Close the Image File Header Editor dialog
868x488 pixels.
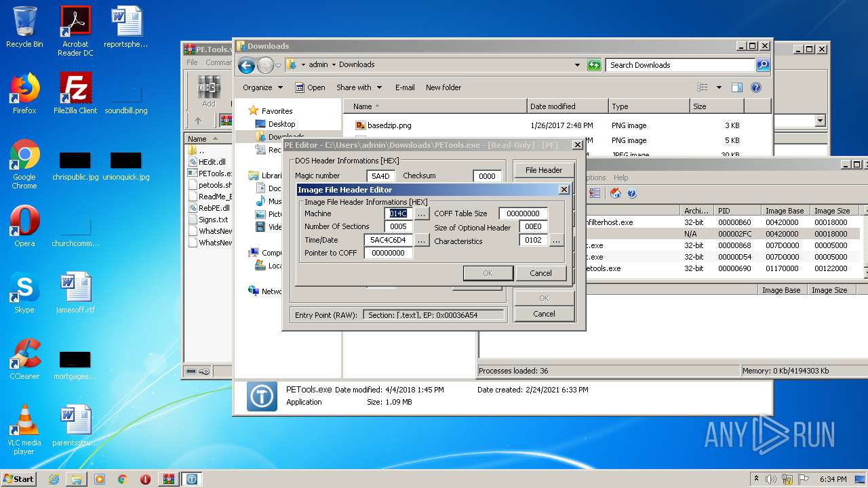(564, 190)
